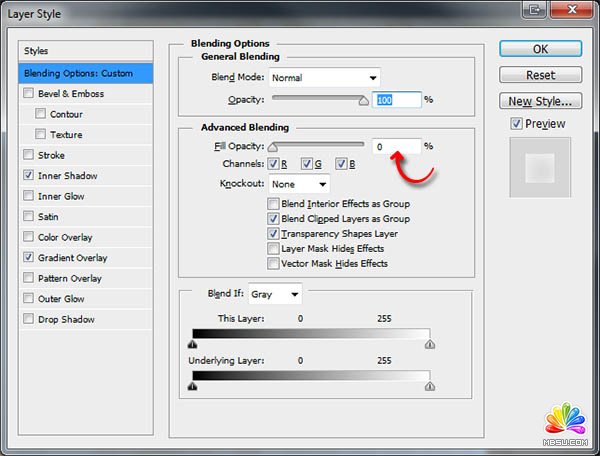The height and width of the screenshot is (456, 600).
Task: Click the OK button
Action: point(540,49)
